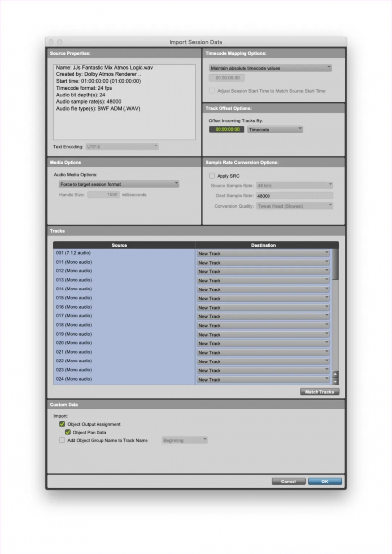392x554 pixels.
Task: Confirm the import with OK
Action: tap(325, 481)
